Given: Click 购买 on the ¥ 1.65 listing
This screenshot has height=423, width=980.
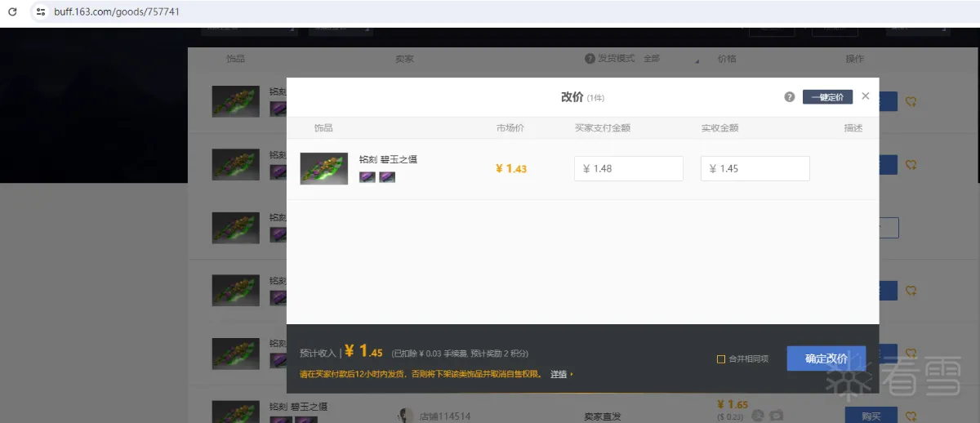Looking at the screenshot, I should point(871,415).
